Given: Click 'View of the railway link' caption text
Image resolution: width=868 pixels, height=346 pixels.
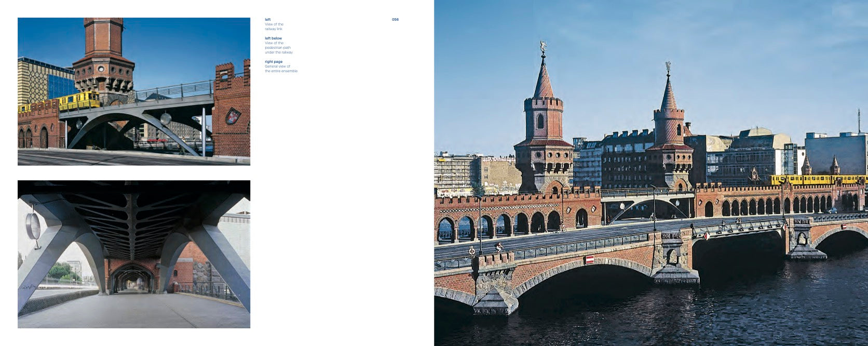Looking at the screenshot, I should [274, 26].
